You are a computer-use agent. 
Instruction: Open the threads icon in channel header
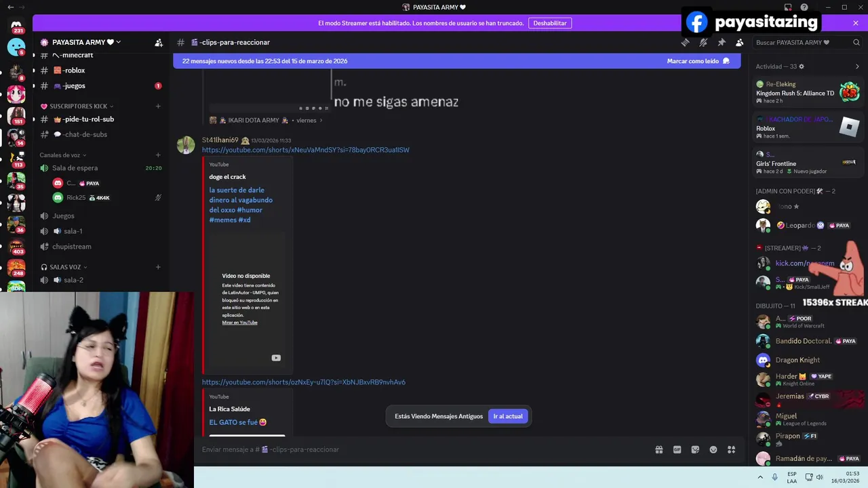click(686, 42)
